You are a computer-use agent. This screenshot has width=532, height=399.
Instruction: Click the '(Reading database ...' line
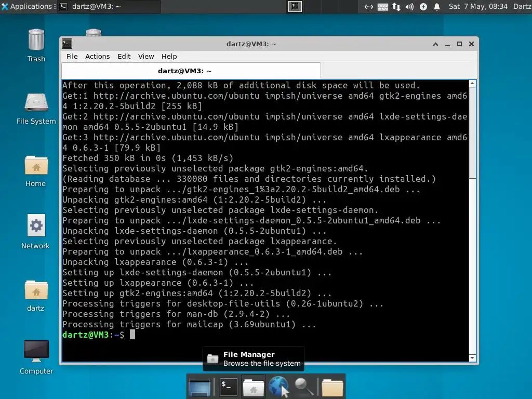[249, 179]
